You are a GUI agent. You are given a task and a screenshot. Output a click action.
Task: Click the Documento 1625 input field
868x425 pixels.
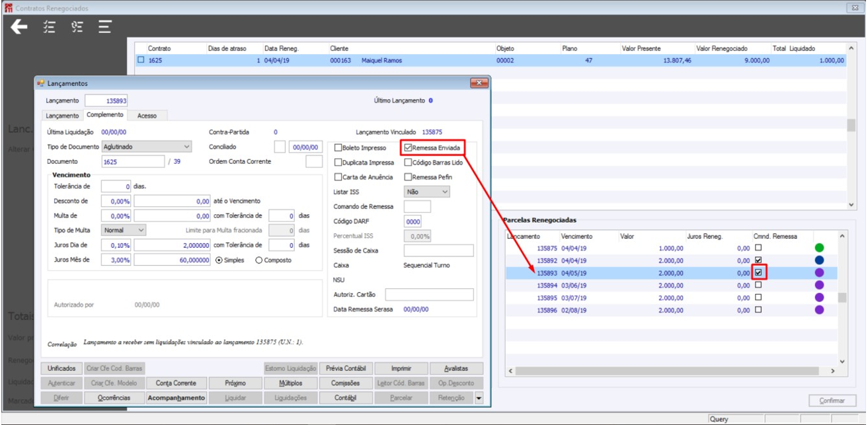132,161
